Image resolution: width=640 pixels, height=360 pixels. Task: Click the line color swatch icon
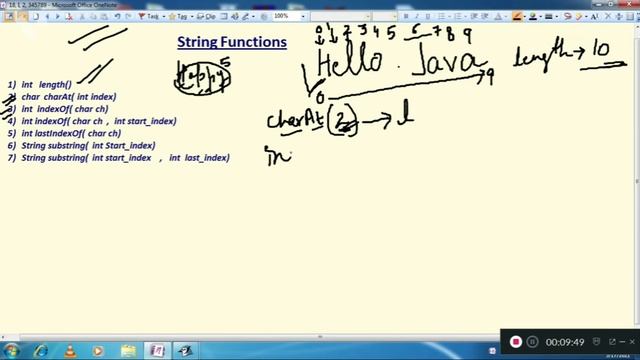tap(533, 16)
